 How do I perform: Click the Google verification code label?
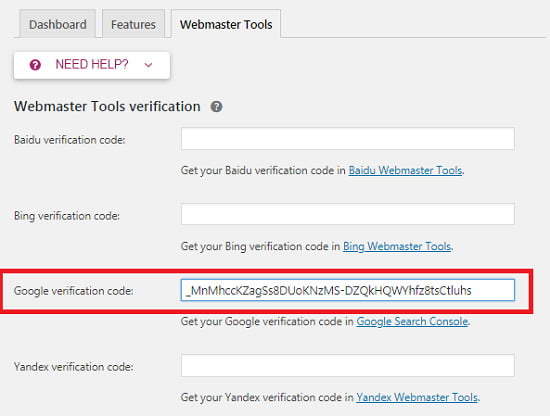coord(74,291)
